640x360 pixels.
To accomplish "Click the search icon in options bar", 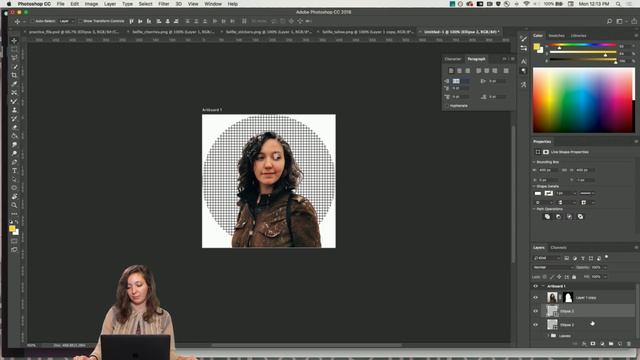I will (609, 21).
